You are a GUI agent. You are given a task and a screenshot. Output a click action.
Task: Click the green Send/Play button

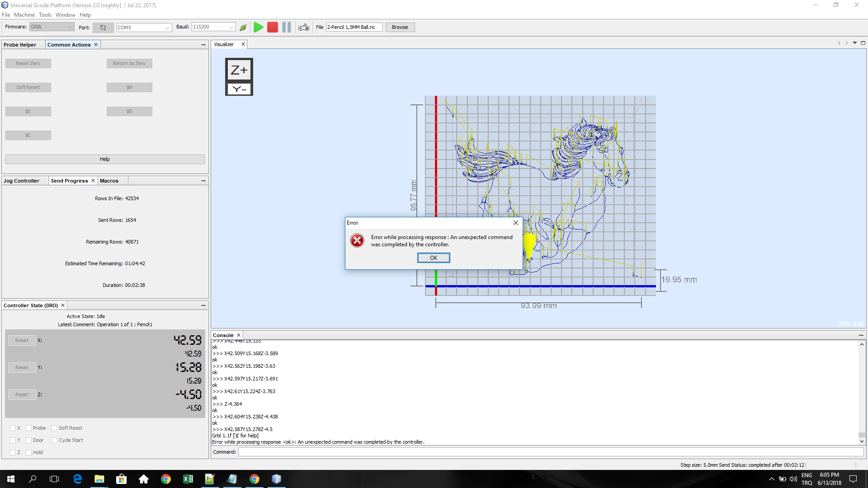click(258, 27)
